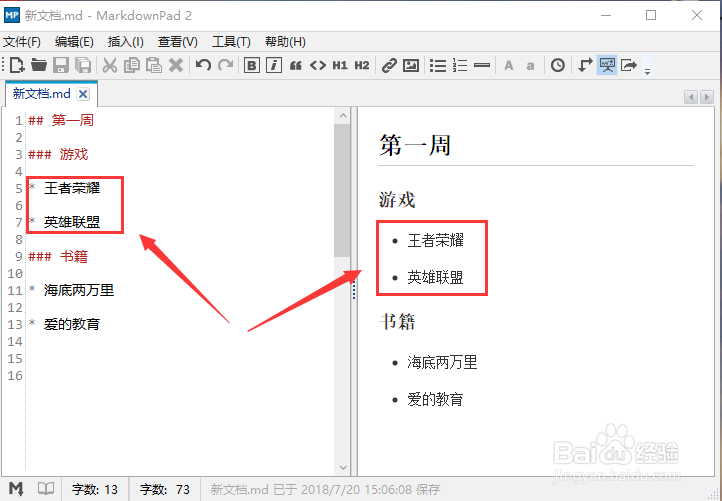Save the document with the floppy icon
The image size is (722, 501).
coord(61,65)
